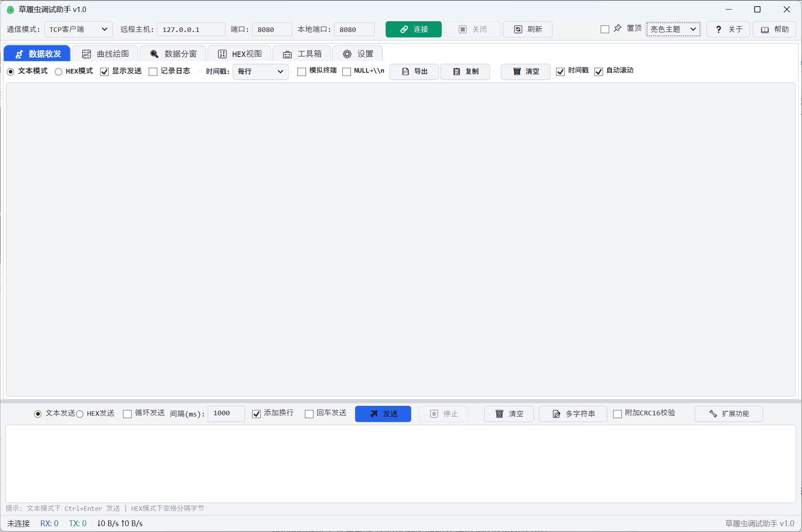
Task: Toggle the 自动滚动 checkbox
Action: point(598,72)
